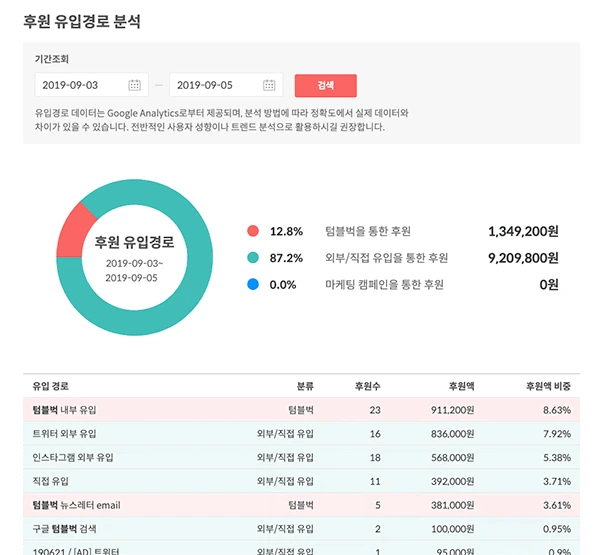This screenshot has width=600, height=555.
Task: Click the red 검색 search button
Action: [326, 85]
